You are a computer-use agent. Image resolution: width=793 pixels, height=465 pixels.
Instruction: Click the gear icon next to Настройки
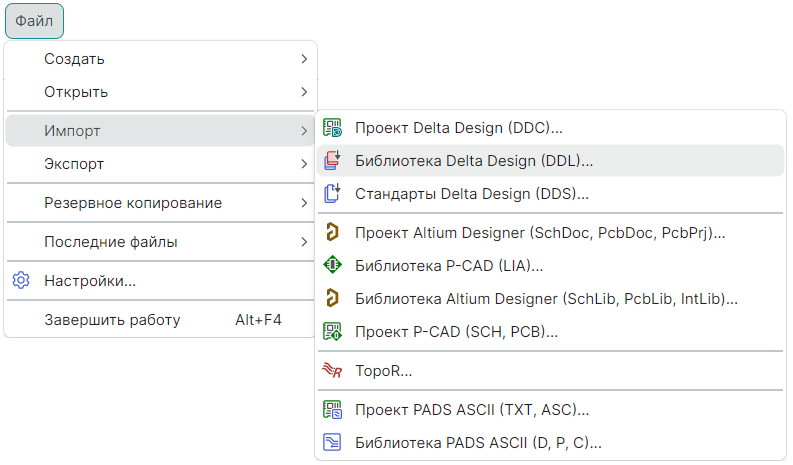click(x=21, y=281)
